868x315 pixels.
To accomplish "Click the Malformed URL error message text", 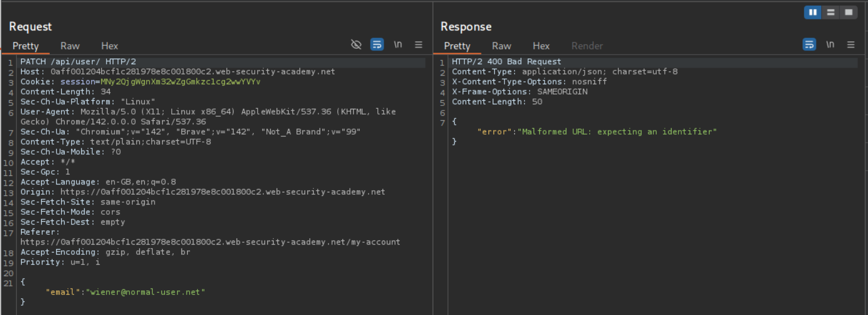I will [617, 132].
